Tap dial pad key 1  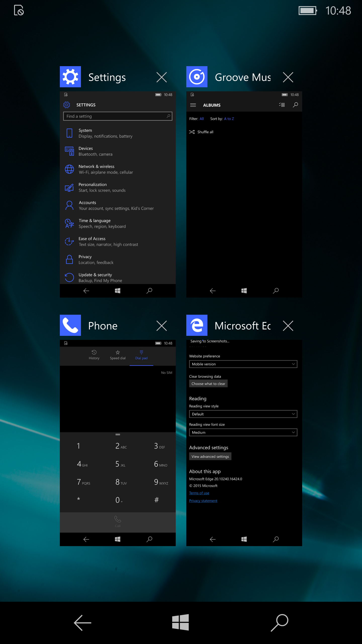(x=78, y=446)
